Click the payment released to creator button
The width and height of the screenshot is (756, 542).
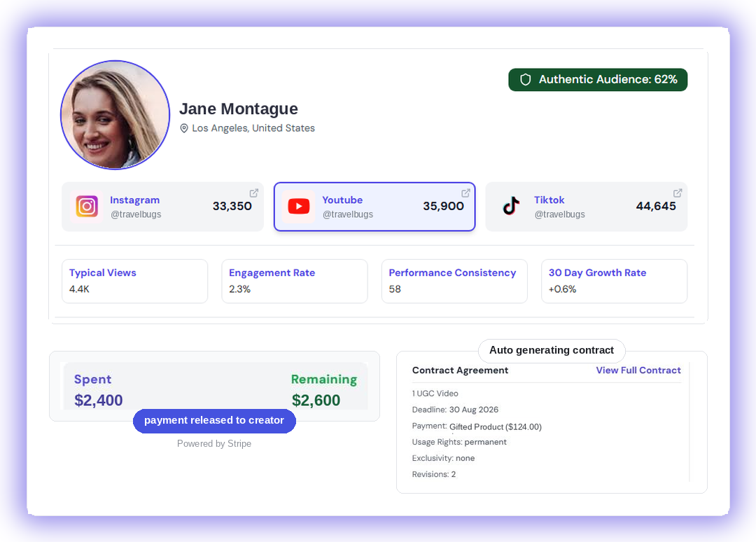click(x=215, y=420)
